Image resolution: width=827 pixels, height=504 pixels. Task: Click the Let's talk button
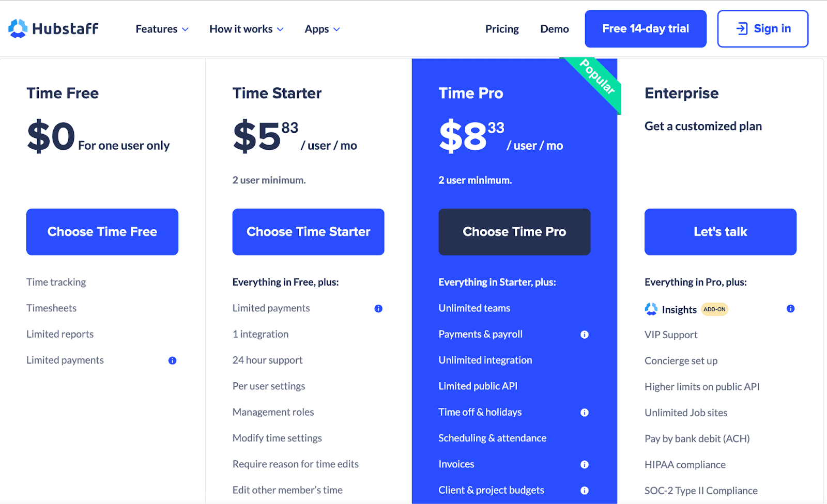tap(720, 232)
